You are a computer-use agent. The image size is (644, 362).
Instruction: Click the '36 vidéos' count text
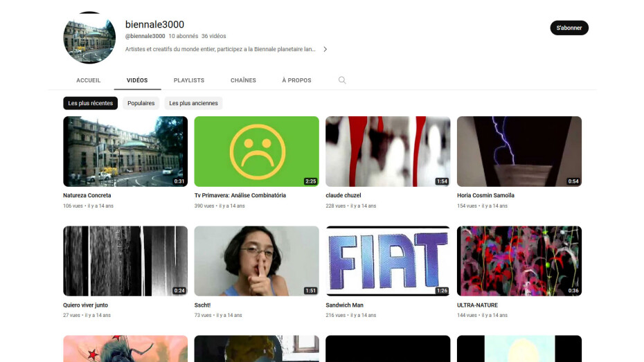point(213,36)
